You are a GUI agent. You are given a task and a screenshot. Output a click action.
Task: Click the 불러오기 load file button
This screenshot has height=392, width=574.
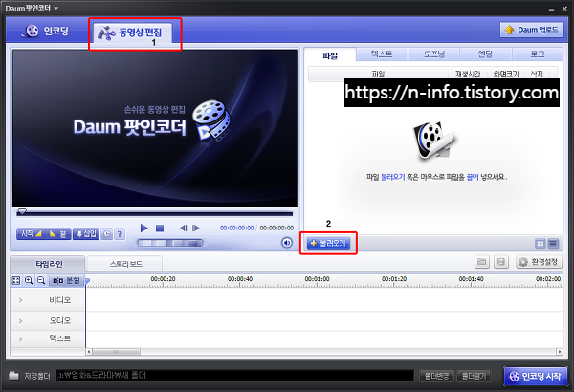(328, 243)
